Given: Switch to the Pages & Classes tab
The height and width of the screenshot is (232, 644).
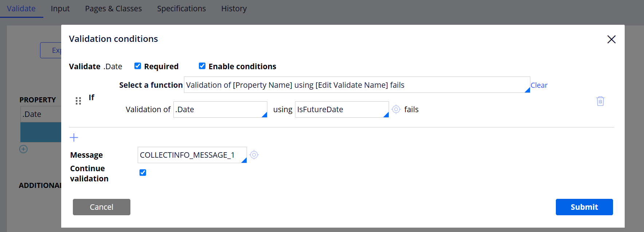Looking at the screenshot, I should coord(113,8).
